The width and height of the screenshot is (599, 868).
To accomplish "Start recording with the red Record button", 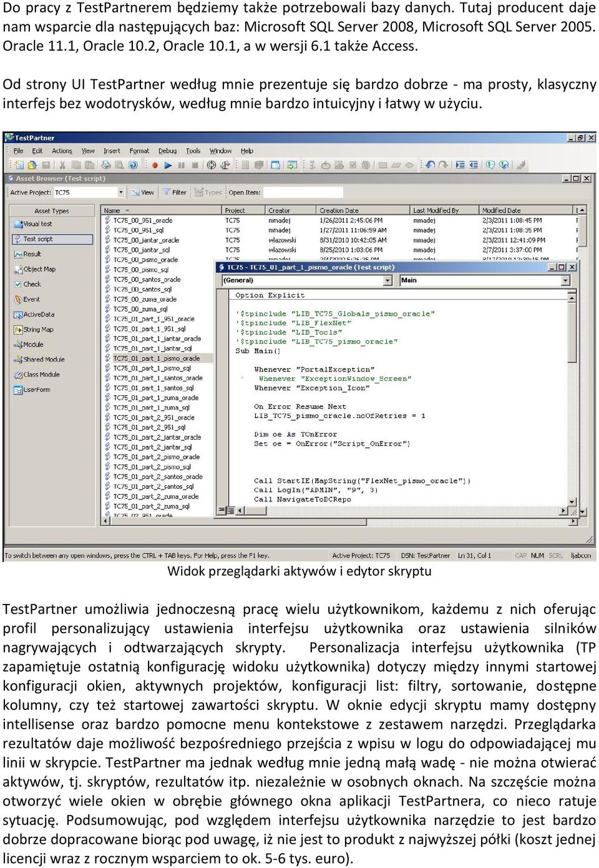I will pyautogui.click(x=155, y=165).
